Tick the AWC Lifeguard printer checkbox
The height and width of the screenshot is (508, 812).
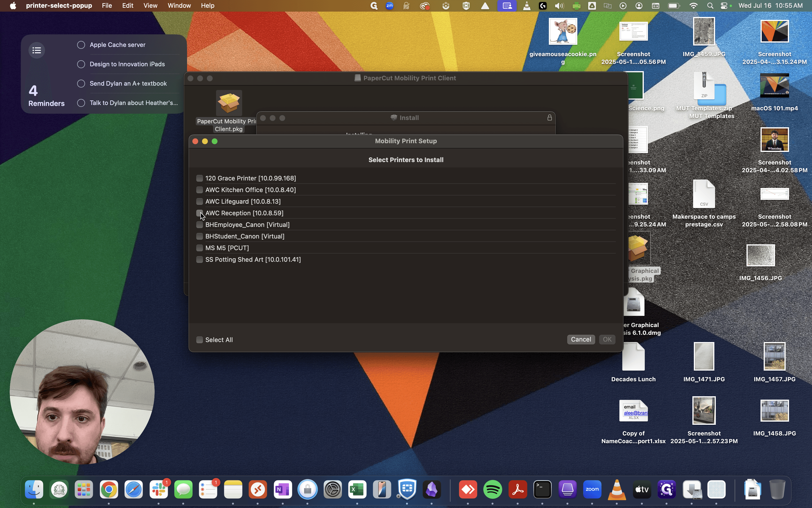[x=200, y=201]
